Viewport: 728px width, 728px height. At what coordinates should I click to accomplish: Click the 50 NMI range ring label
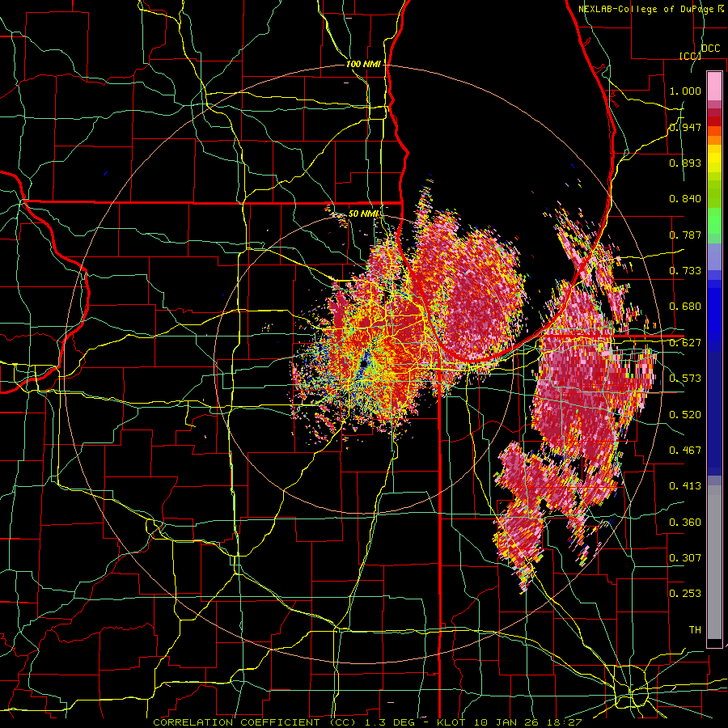point(364,214)
